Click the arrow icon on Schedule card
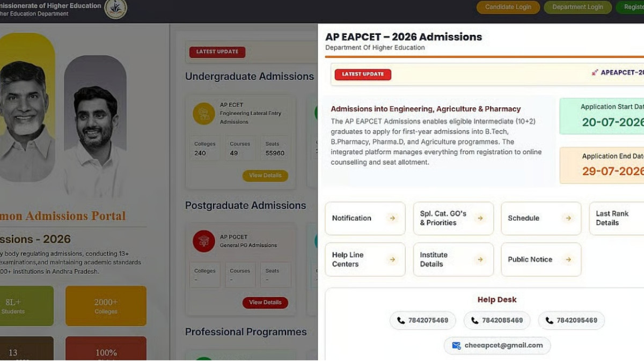644x362 pixels. pos(568,218)
